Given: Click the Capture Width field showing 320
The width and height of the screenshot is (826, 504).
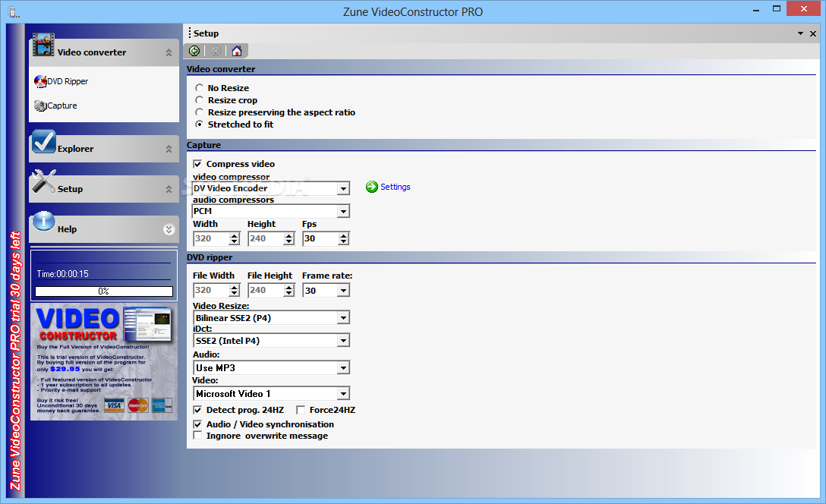Looking at the screenshot, I should point(211,238).
